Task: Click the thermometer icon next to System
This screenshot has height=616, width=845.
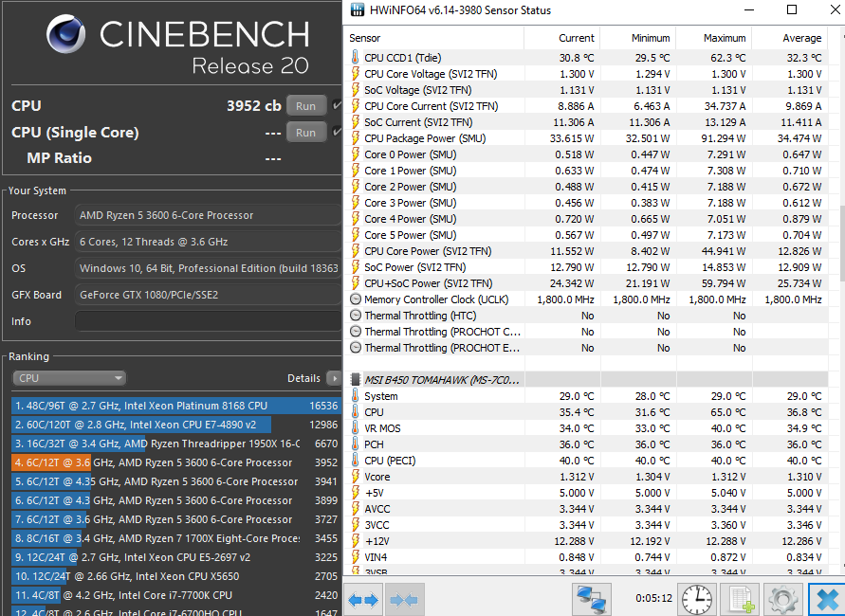Action: tap(355, 396)
